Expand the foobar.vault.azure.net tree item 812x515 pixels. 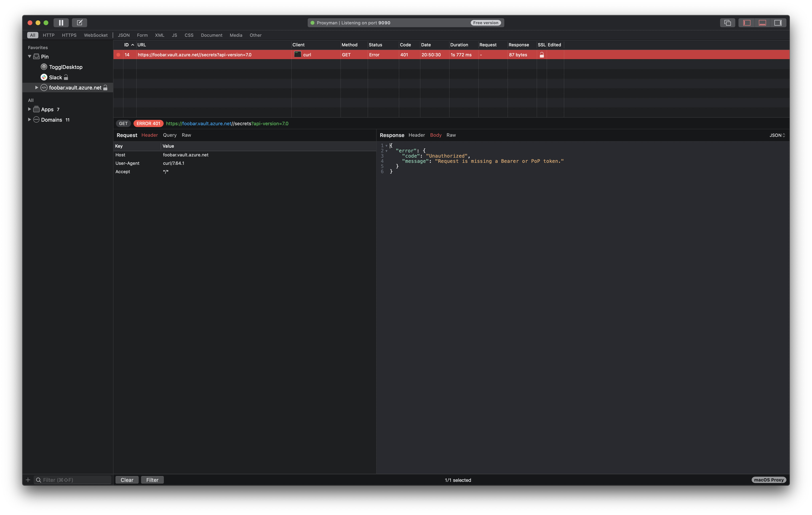click(36, 87)
